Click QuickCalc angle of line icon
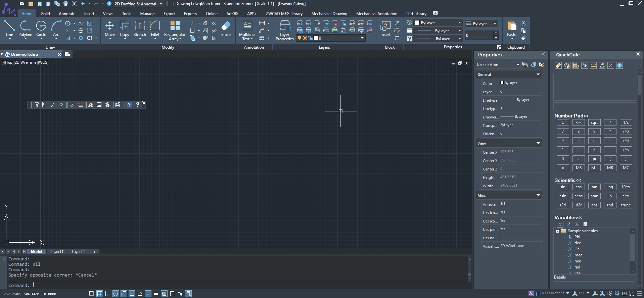The width and height of the screenshot is (644, 298). tap(602, 65)
